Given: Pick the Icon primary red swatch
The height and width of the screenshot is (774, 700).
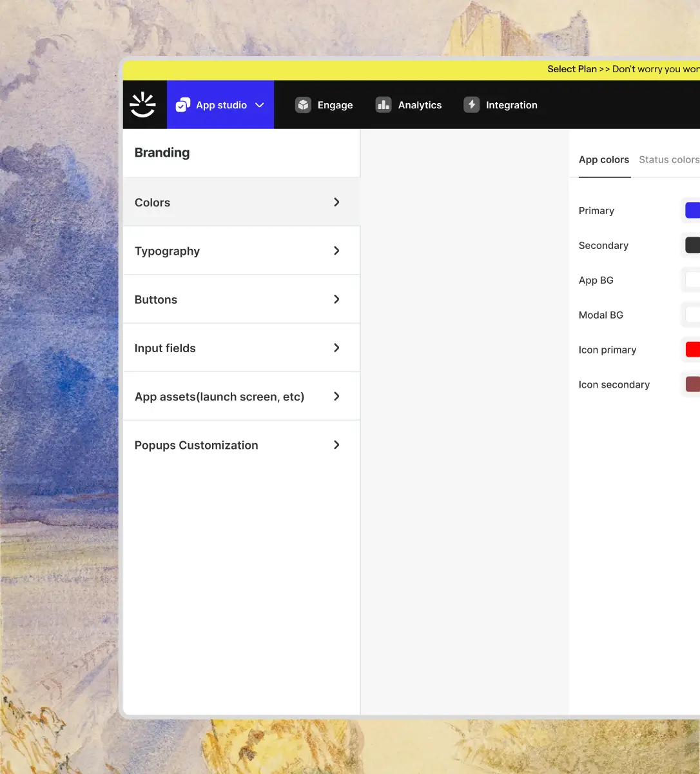Looking at the screenshot, I should [x=692, y=350].
